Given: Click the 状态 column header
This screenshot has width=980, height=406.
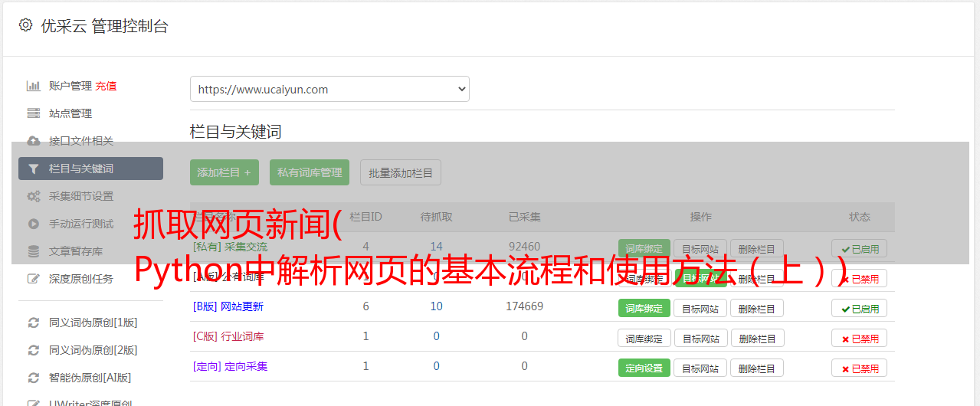Looking at the screenshot, I should tap(860, 217).
